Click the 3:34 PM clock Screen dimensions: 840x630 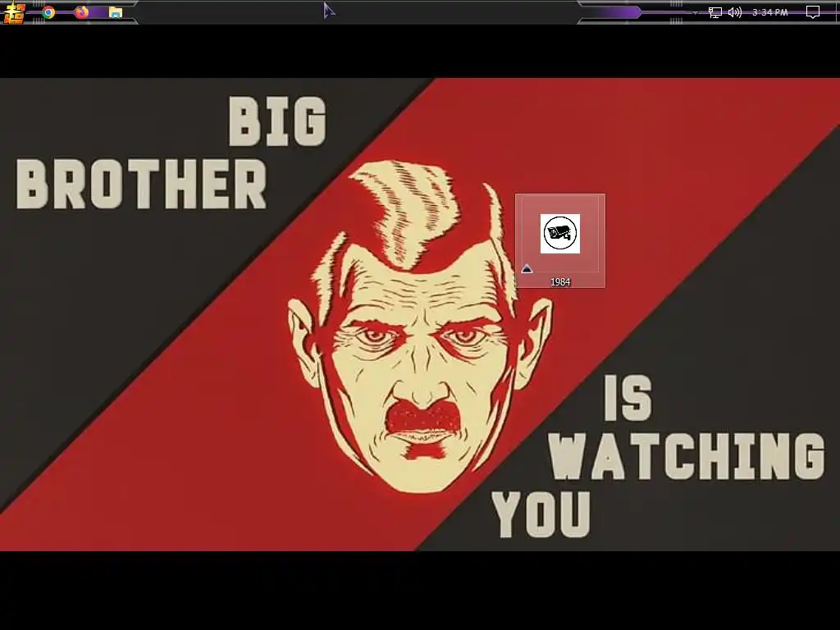[769, 12]
